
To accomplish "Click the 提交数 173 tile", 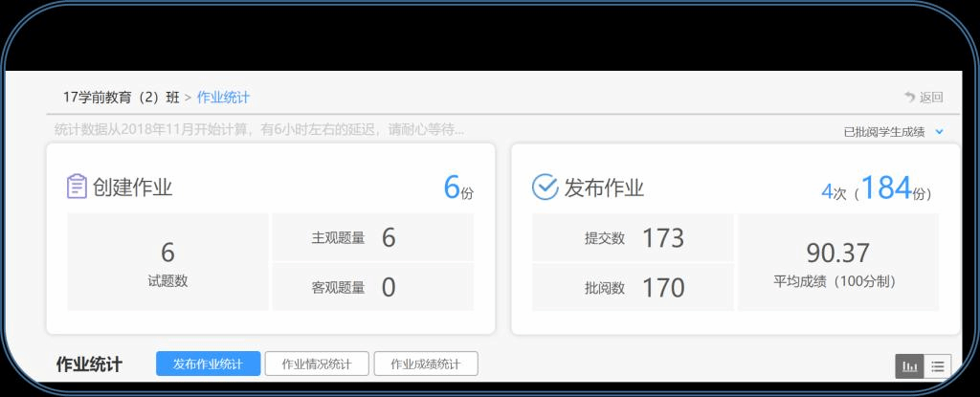I will pos(633,237).
